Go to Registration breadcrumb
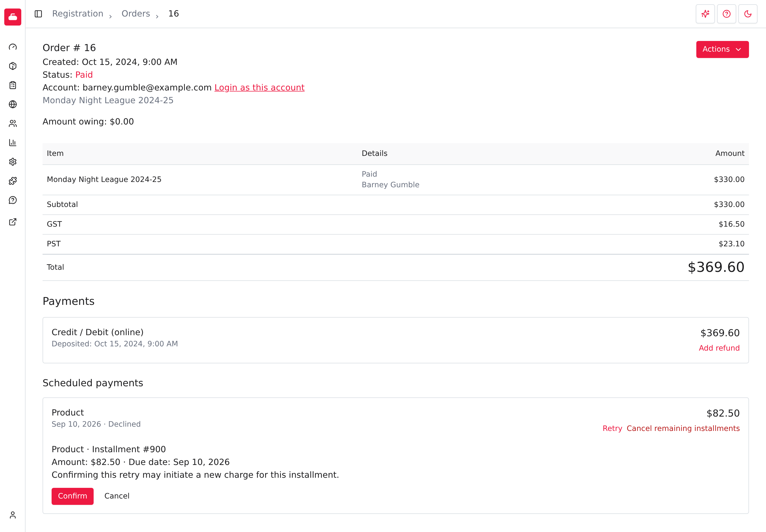The image size is (766, 532). click(78, 14)
